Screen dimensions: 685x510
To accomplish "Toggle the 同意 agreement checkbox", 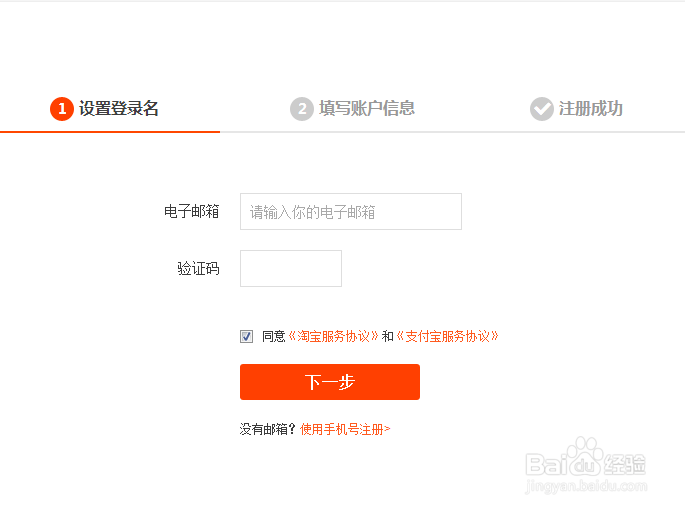I will pyautogui.click(x=246, y=337).
